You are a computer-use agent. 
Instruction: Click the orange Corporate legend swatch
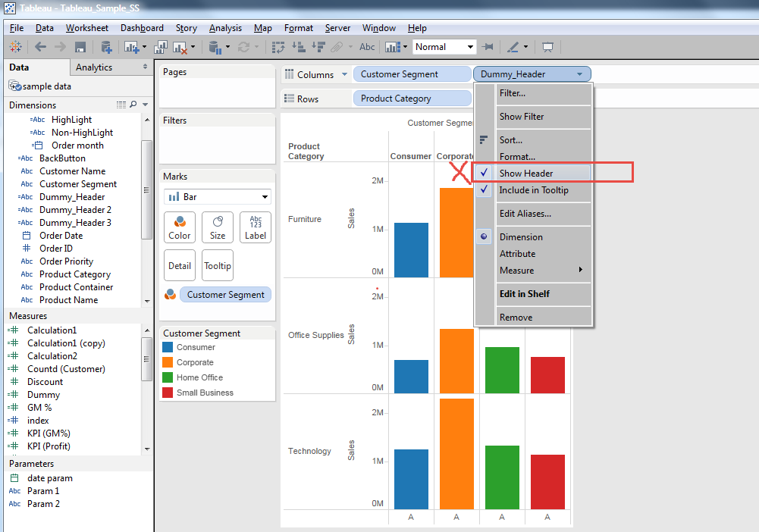(x=168, y=362)
